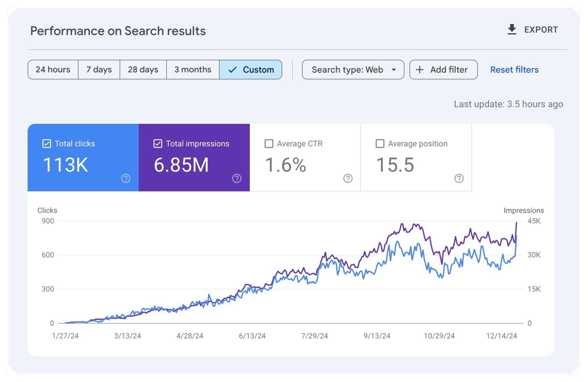Open help icon on Total impressions card
588x382 pixels.
click(x=237, y=179)
